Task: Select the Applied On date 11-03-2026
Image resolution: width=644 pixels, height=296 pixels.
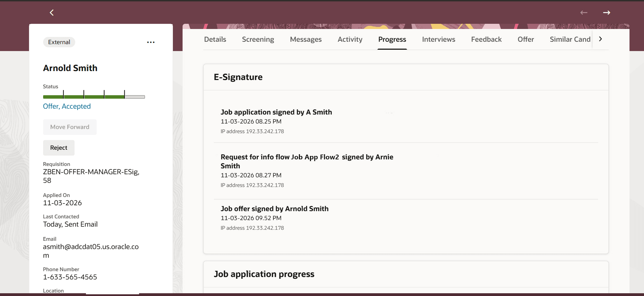Action: 62,203
